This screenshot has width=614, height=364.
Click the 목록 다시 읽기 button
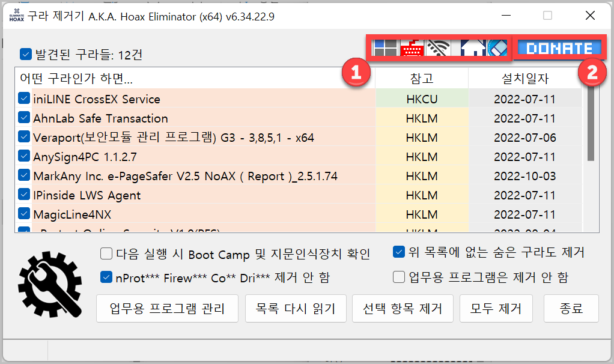point(296,308)
